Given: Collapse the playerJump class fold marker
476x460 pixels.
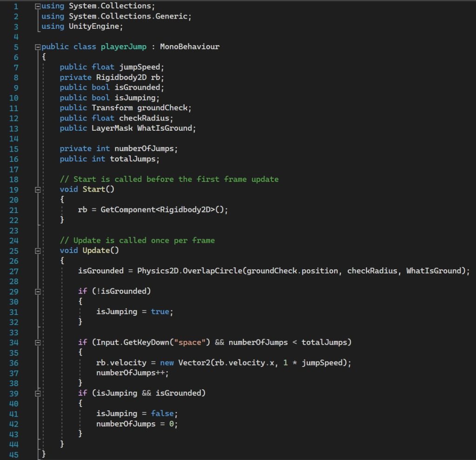Looking at the screenshot, I should 38,47.
